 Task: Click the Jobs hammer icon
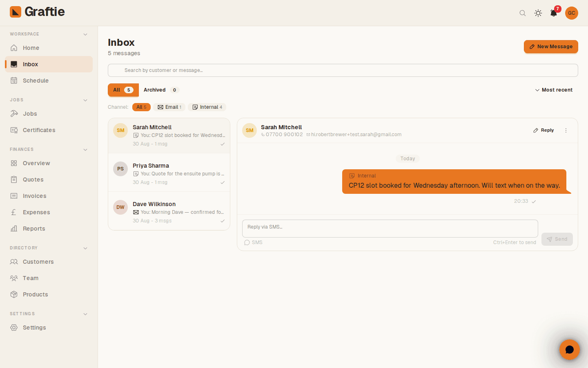14,114
